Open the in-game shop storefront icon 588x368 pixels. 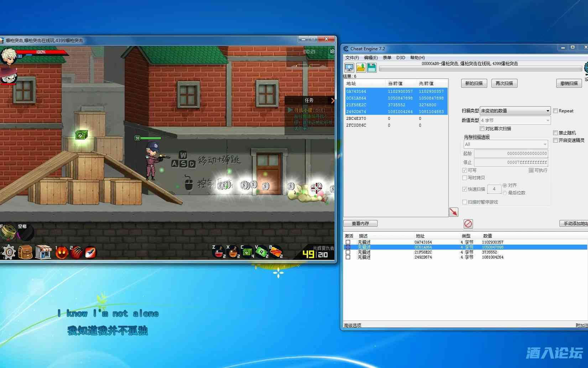coord(43,252)
